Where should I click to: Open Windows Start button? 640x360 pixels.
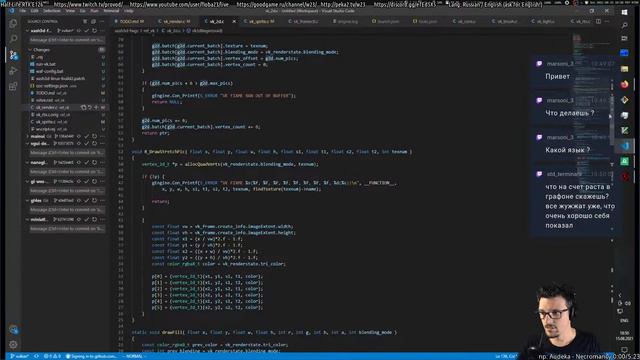click(x=624, y=12)
